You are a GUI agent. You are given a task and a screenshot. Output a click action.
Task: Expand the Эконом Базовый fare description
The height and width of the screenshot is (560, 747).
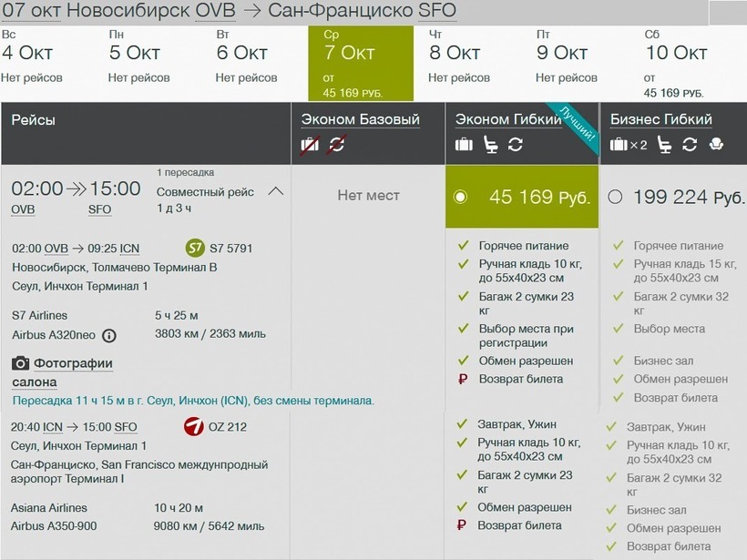360,119
